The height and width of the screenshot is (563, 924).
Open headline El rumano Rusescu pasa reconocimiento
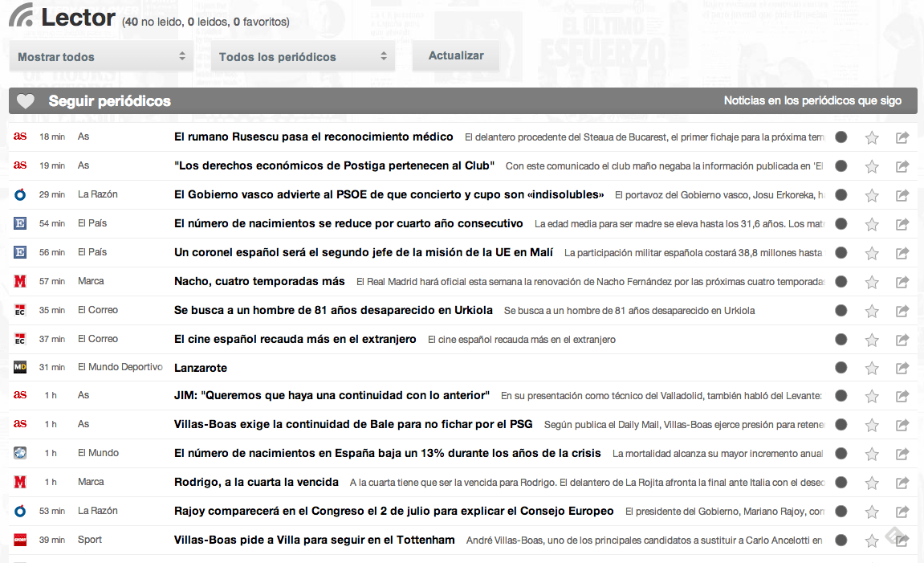pyautogui.click(x=314, y=137)
